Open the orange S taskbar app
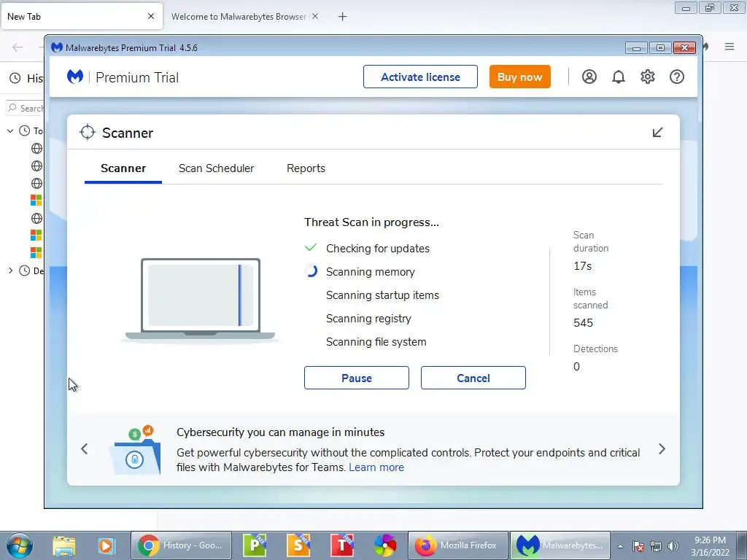 (298, 545)
